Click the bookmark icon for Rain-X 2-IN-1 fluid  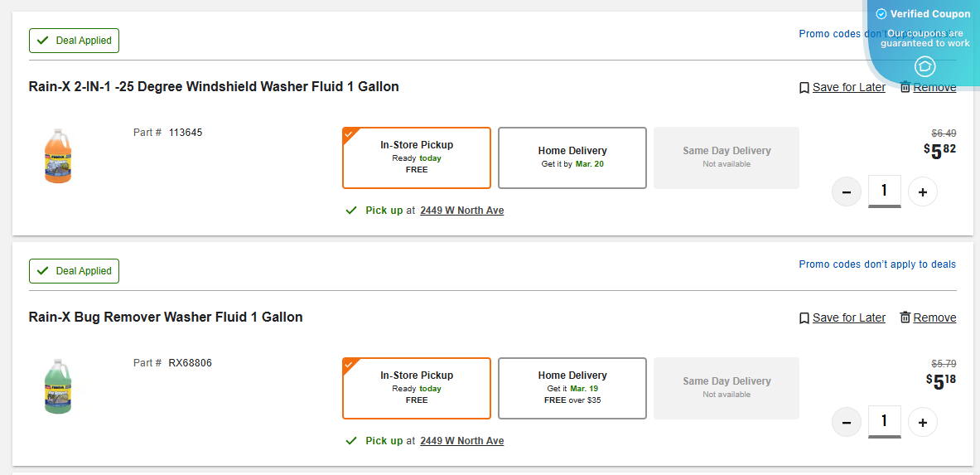[x=804, y=88]
